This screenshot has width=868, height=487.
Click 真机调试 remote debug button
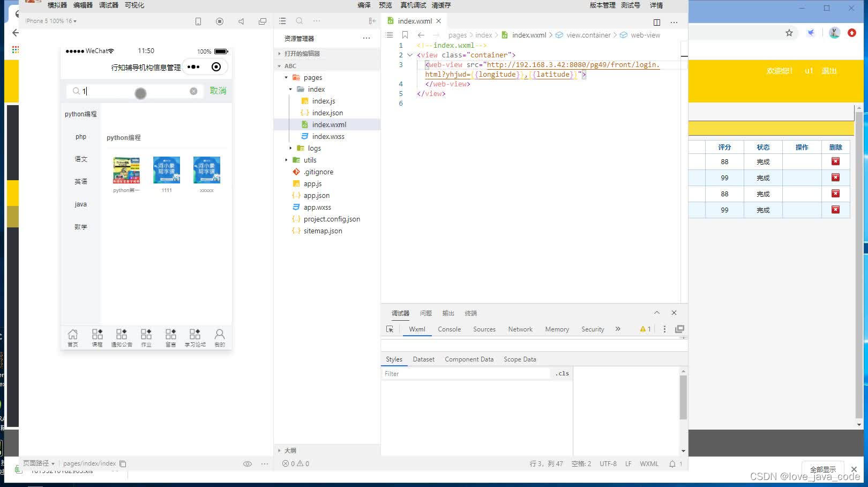pyautogui.click(x=413, y=5)
